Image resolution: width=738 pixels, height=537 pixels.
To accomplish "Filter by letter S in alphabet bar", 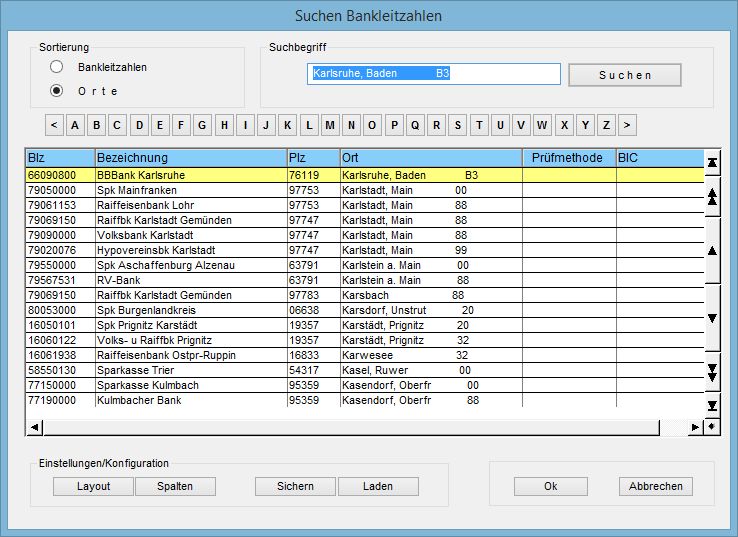I will pyautogui.click(x=458, y=125).
